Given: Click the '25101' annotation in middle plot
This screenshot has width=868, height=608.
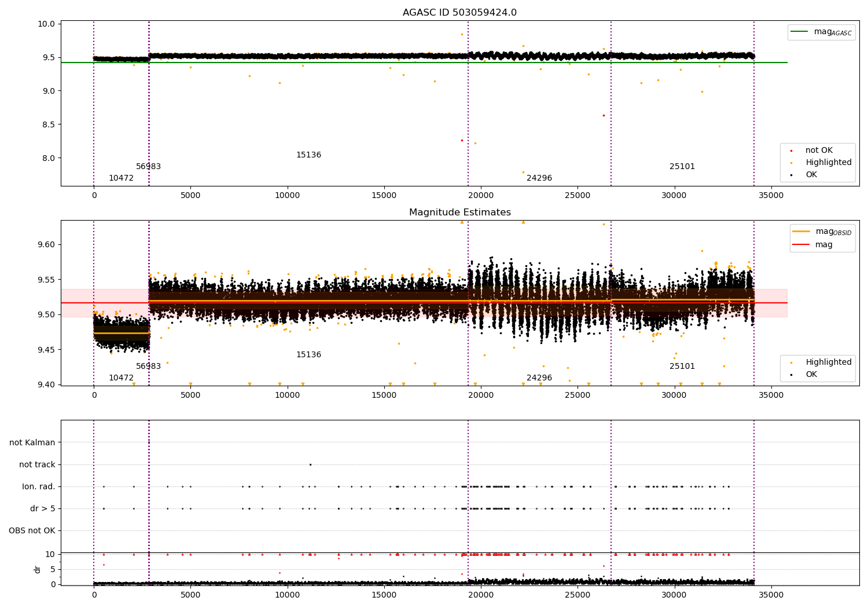Looking at the screenshot, I should 682,367.
